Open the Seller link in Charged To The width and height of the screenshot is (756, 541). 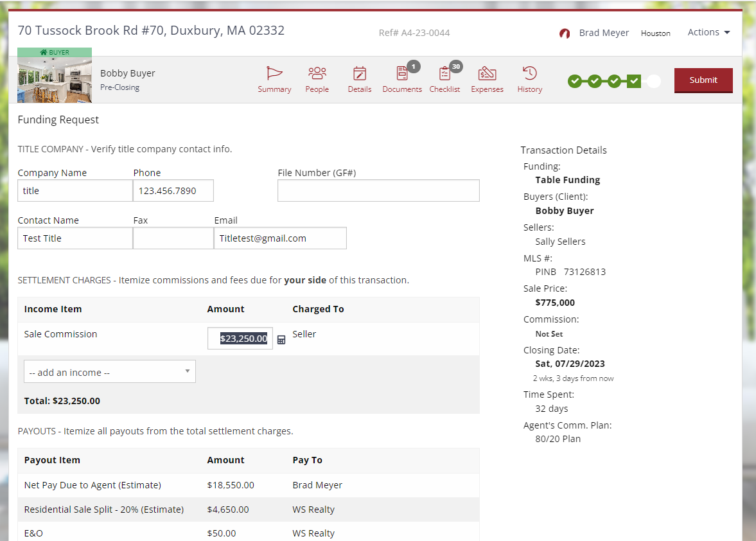[x=304, y=333]
